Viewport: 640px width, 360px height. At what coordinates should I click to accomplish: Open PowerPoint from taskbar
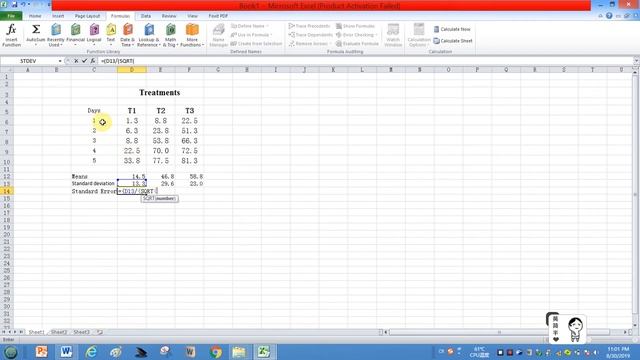click(x=41, y=352)
